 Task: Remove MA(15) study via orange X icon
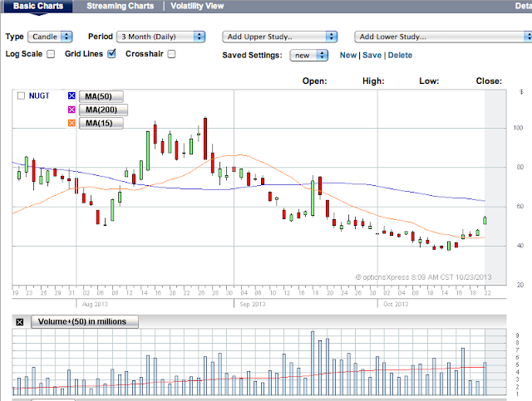tap(71, 123)
